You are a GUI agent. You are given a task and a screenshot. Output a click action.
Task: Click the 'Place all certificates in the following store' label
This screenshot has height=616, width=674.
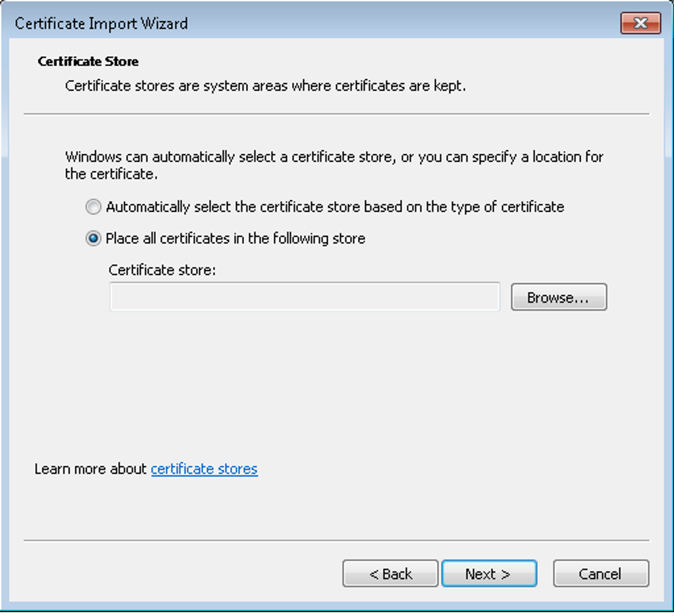[x=235, y=239]
